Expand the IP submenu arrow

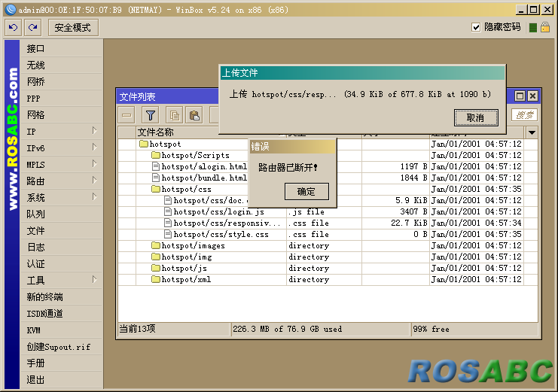94,131
